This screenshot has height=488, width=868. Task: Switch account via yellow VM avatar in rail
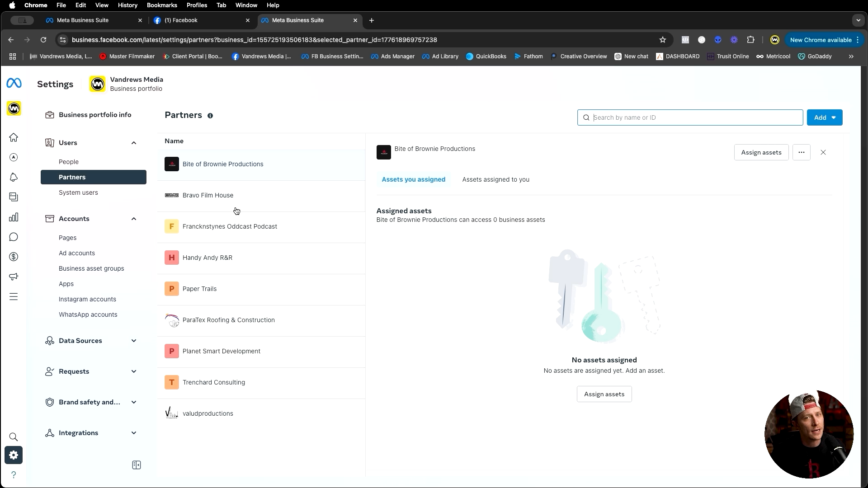pos(14,108)
